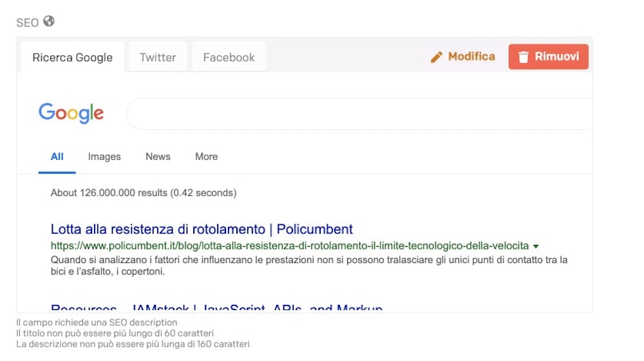The width and height of the screenshot is (644, 361).
Task: Click the SEO field label
Action: [x=28, y=23]
